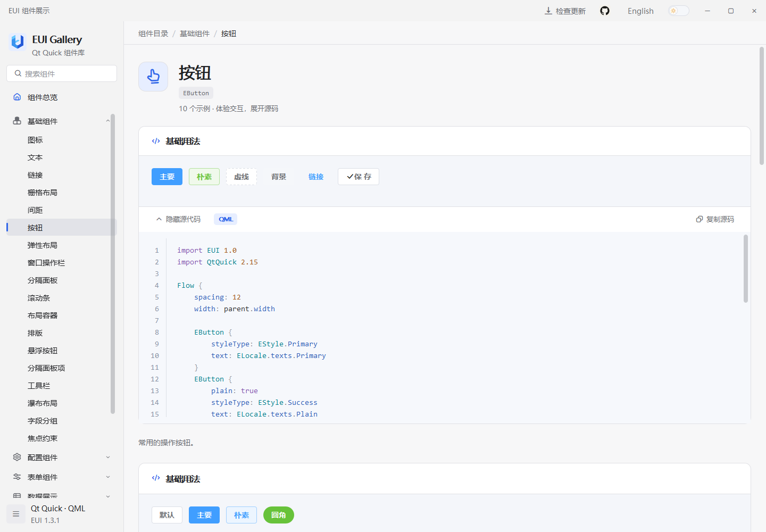
Task: Collapse the 基础组件 section chevron
Action: (108, 121)
